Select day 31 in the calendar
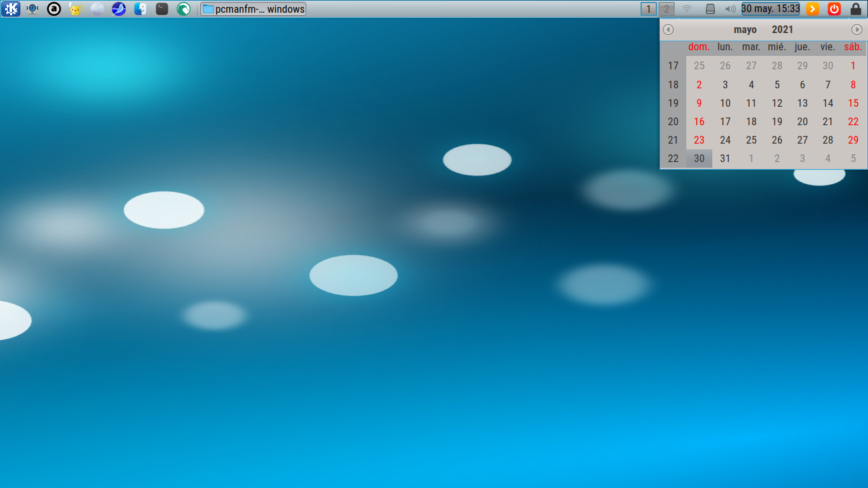Viewport: 868px width, 488px height. pos(725,159)
